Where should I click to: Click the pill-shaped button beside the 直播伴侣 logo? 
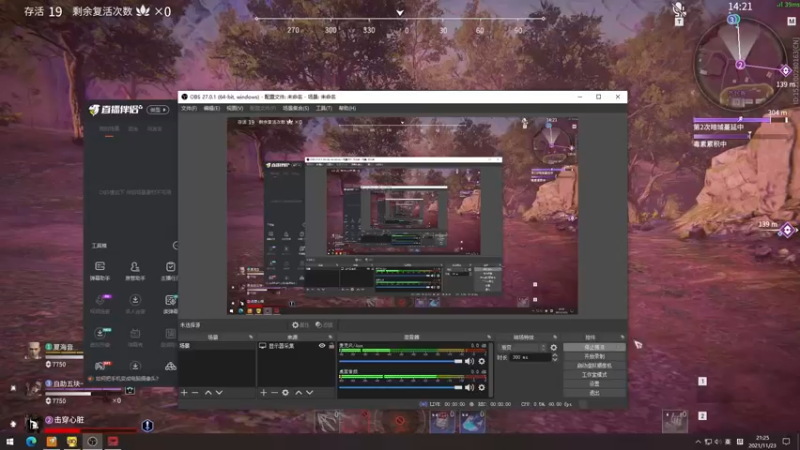point(158,110)
